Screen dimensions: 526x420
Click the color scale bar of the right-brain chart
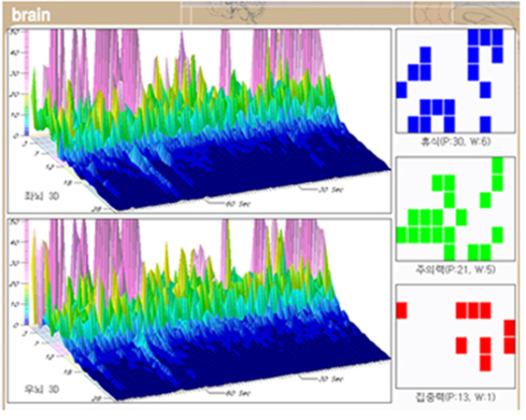(26, 273)
